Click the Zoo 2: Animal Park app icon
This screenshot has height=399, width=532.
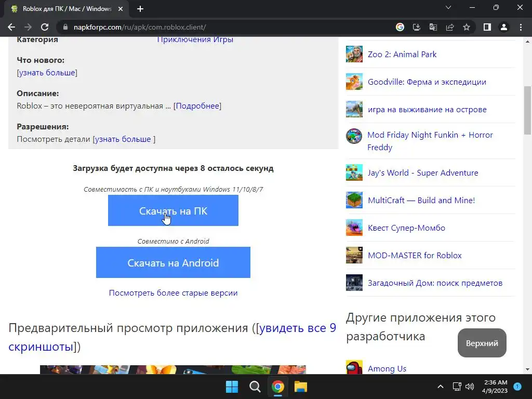[354, 54]
